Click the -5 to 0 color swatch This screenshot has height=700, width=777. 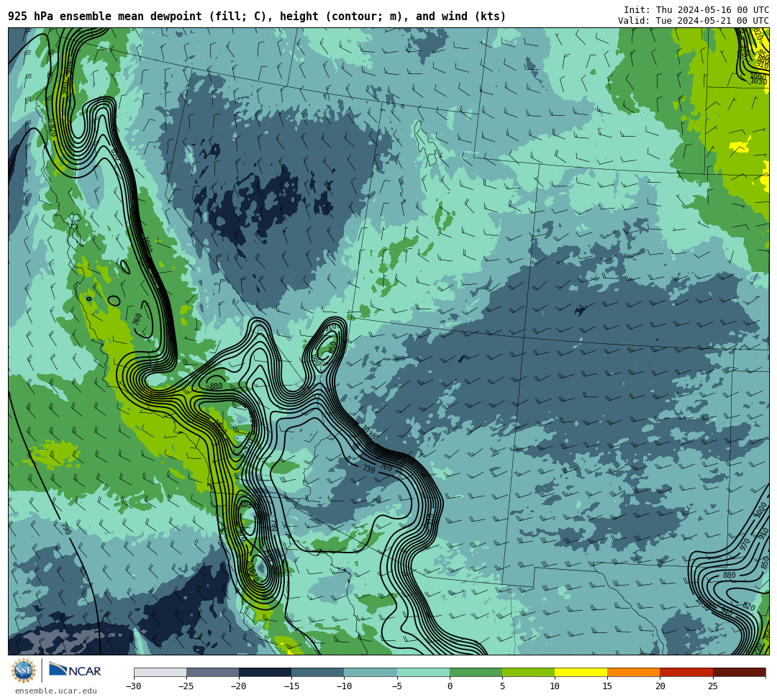pos(423,672)
